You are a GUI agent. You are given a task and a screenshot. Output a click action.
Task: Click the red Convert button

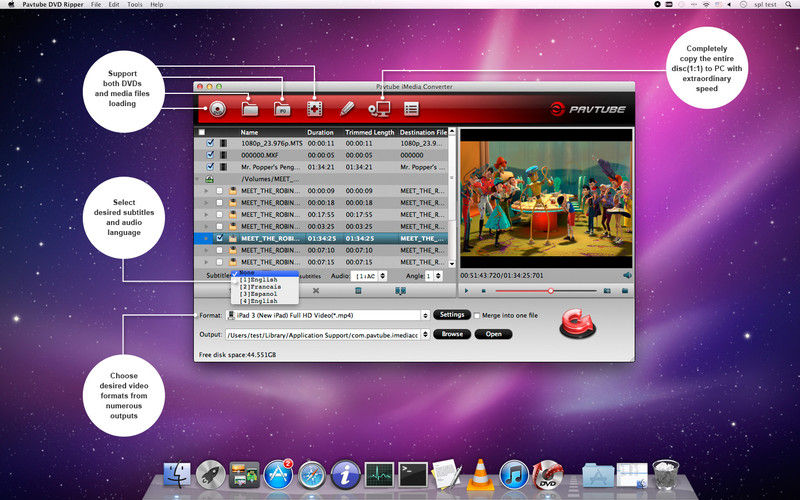pos(578,323)
